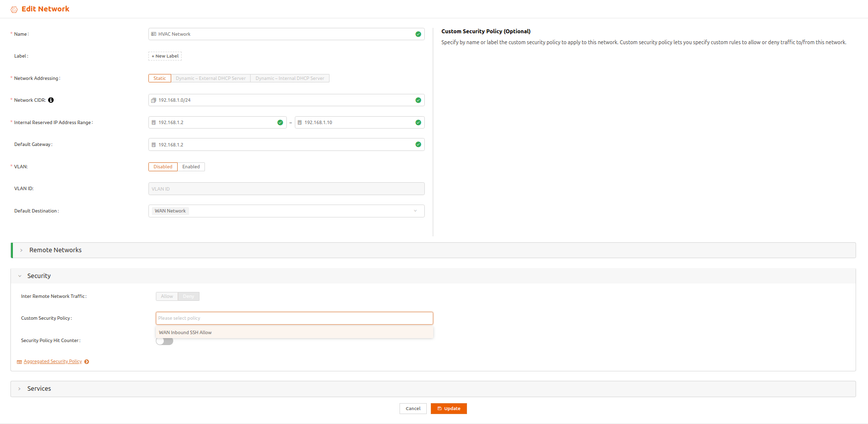The height and width of the screenshot is (424, 868).
Task: Click the Network CIDR input field
Action: (x=286, y=100)
